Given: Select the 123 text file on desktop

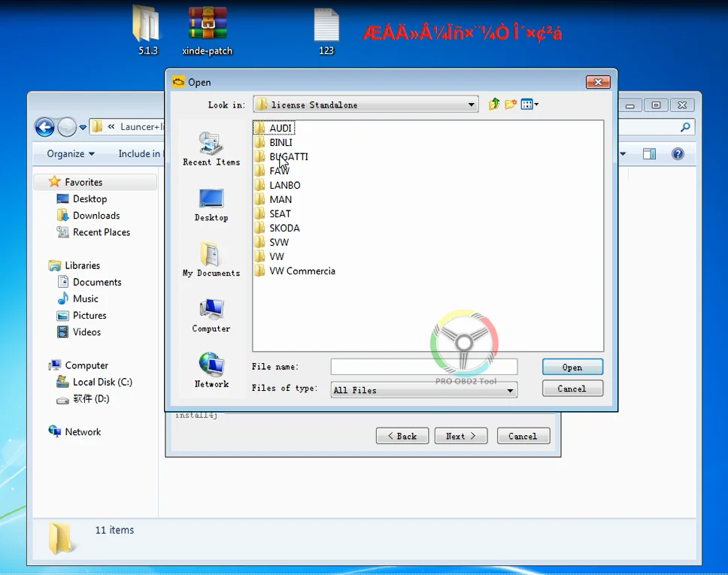Looking at the screenshot, I should (x=326, y=31).
